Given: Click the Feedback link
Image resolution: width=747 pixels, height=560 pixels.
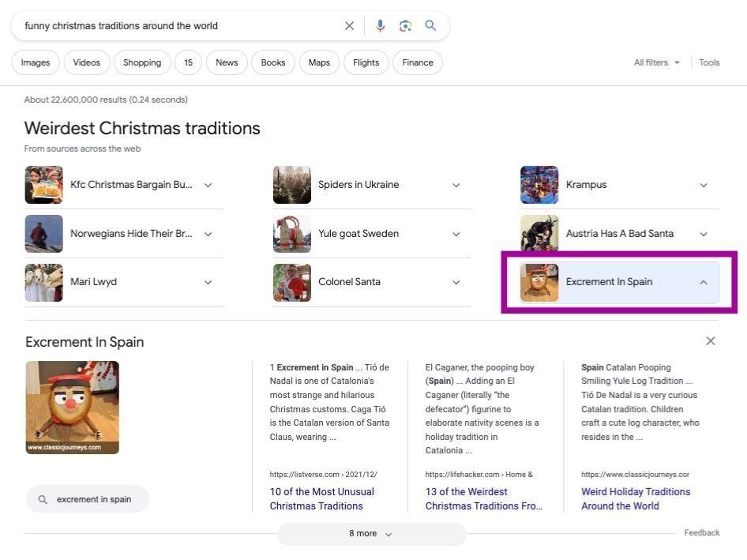Looking at the screenshot, I should [701, 532].
